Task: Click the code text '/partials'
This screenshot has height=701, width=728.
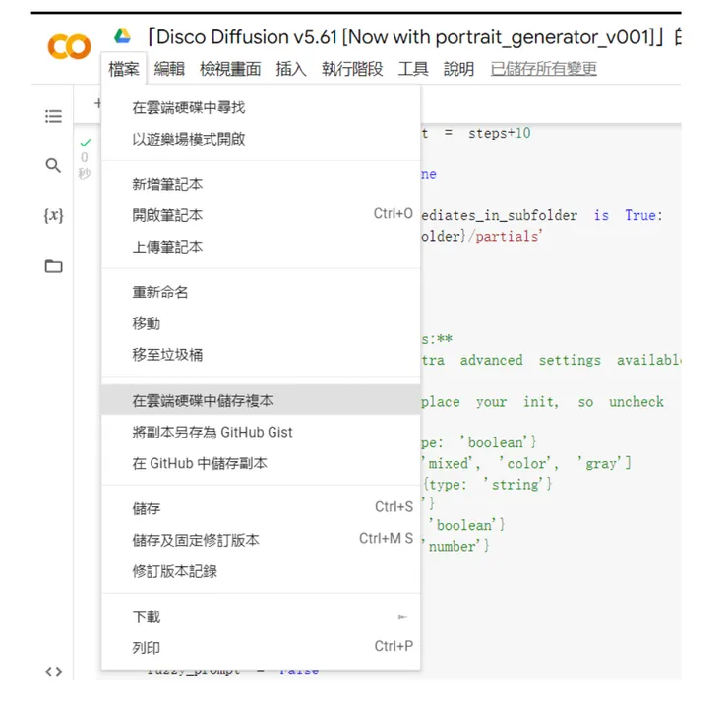Action: 505,236
